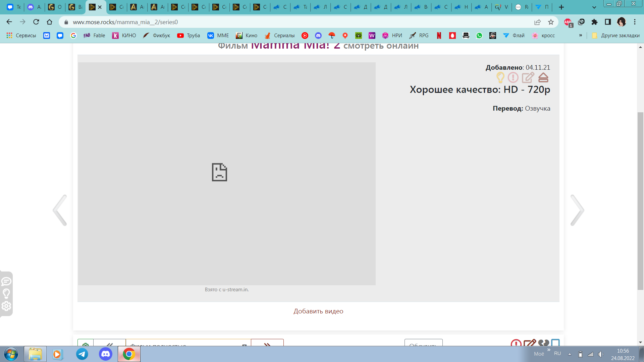Screen dimensions: 644x362
Task: Click the lightbulb icon in left sidebar
Action: pos(6,294)
